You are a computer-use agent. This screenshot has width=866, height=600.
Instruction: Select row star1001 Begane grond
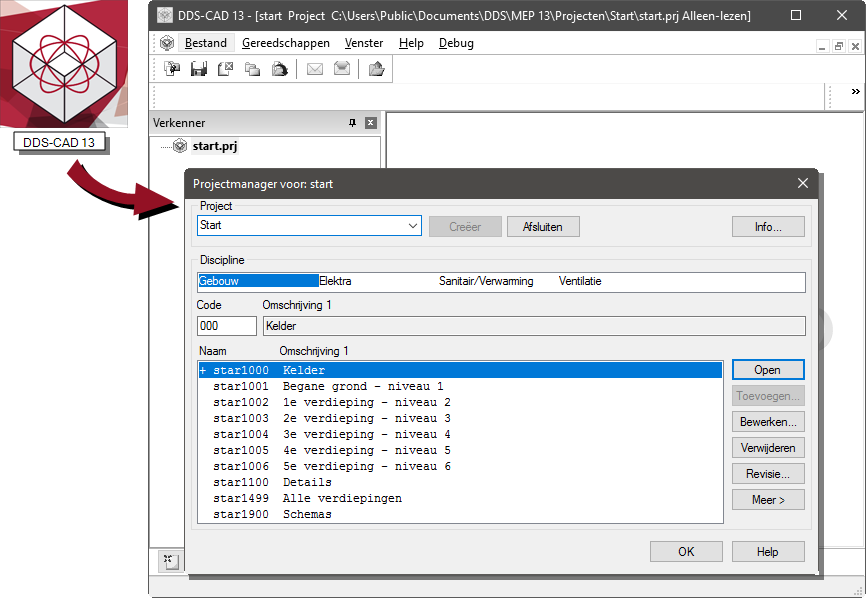pos(460,386)
